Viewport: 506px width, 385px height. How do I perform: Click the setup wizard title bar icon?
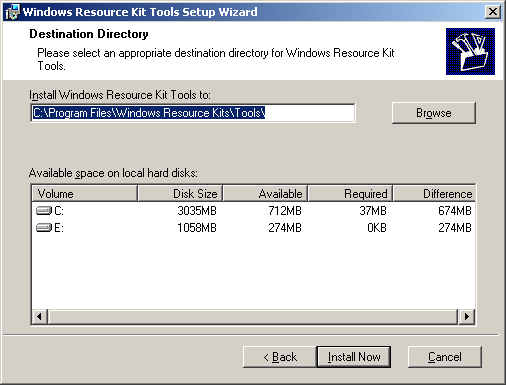click(x=12, y=12)
